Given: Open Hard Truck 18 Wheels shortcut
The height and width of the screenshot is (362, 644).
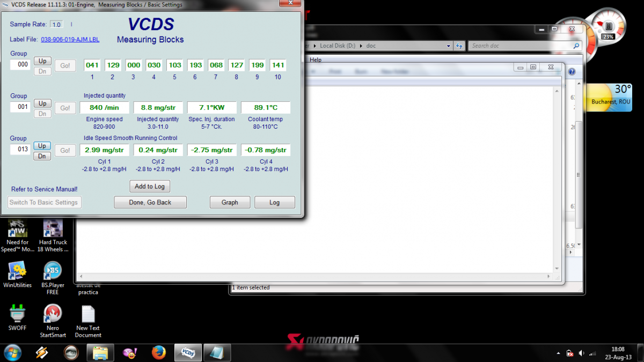Looking at the screenshot, I should pos(53,236).
